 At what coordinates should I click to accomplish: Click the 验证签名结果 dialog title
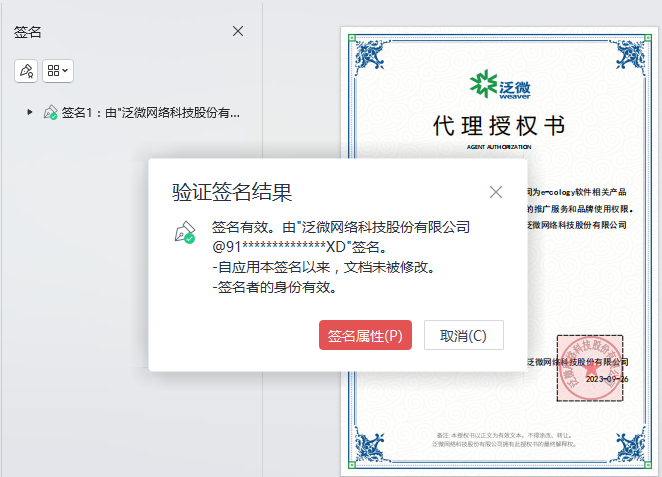pos(232,192)
